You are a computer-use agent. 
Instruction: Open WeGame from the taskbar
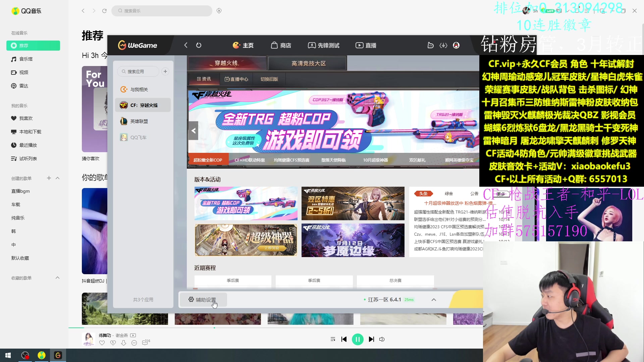pyautogui.click(x=58, y=355)
